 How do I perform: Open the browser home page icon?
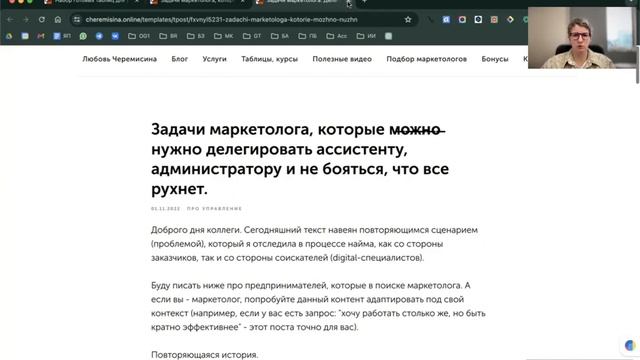click(58, 20)
